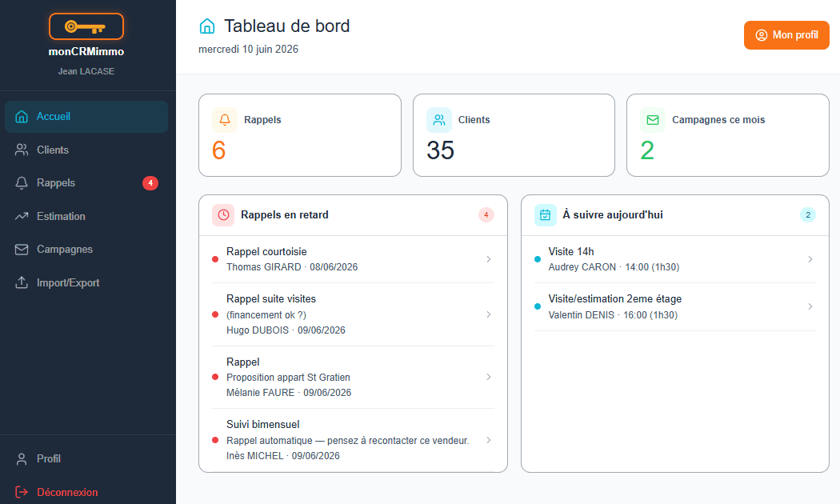Click the Rappel courtoisie title text
Screen dimensions: 840x504
tap(266, 252)
